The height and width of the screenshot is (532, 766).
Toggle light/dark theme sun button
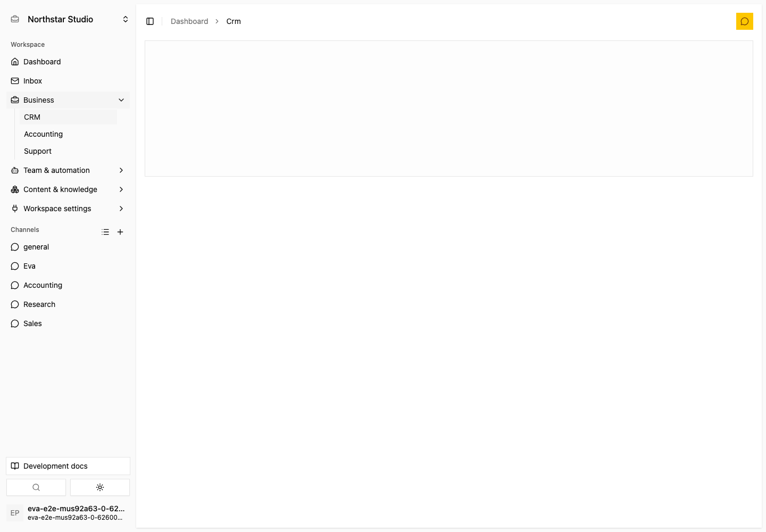pos(100,487)
